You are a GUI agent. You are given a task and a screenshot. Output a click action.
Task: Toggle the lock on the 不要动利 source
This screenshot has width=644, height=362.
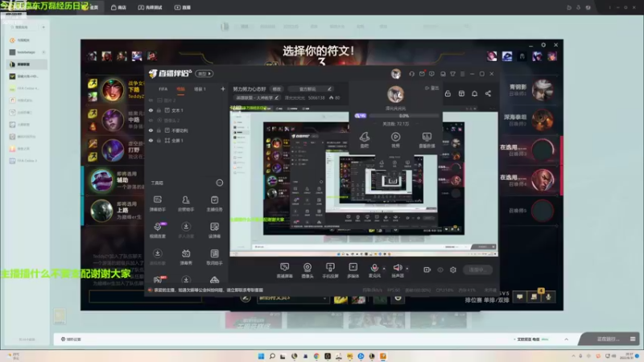pos(159,130)
